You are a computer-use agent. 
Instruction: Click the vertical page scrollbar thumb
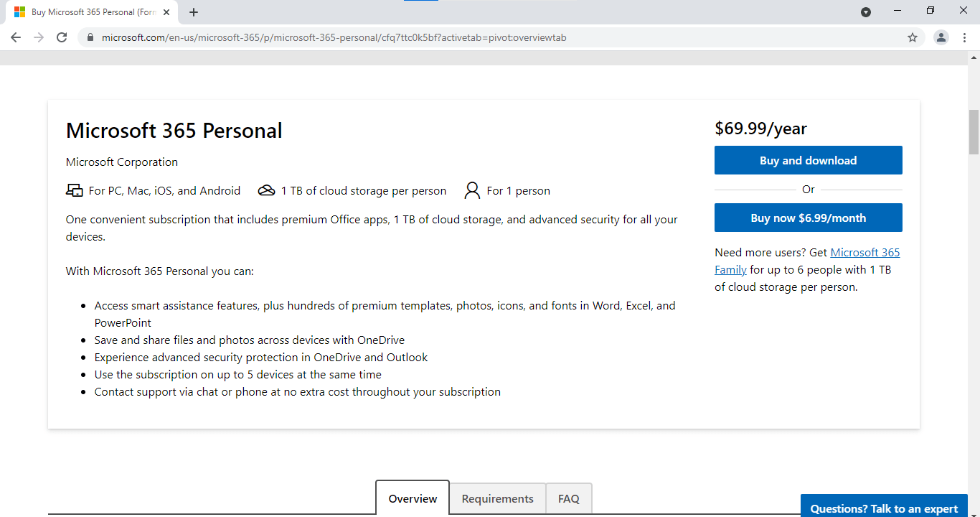point(974,132)
